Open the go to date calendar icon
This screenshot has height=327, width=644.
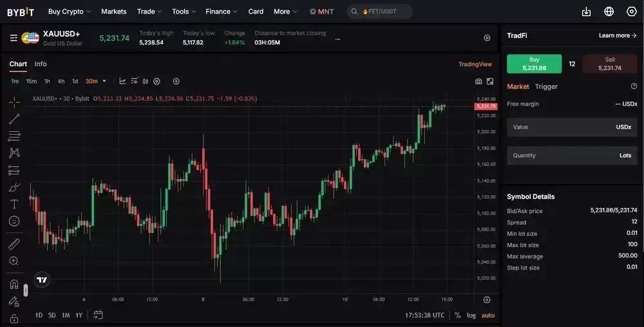[98, 315]
